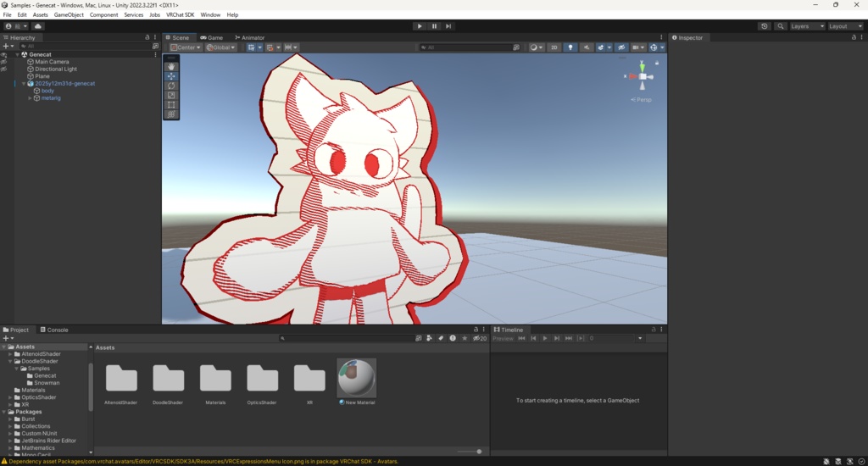Lock the Inspector panel

853,37
